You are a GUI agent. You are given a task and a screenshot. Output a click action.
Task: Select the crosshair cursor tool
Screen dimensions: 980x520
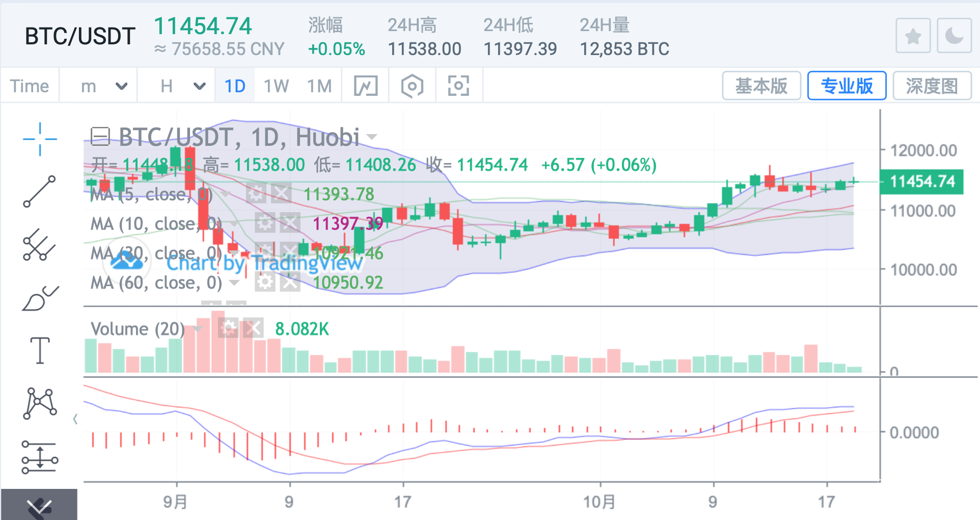[40, 139]
